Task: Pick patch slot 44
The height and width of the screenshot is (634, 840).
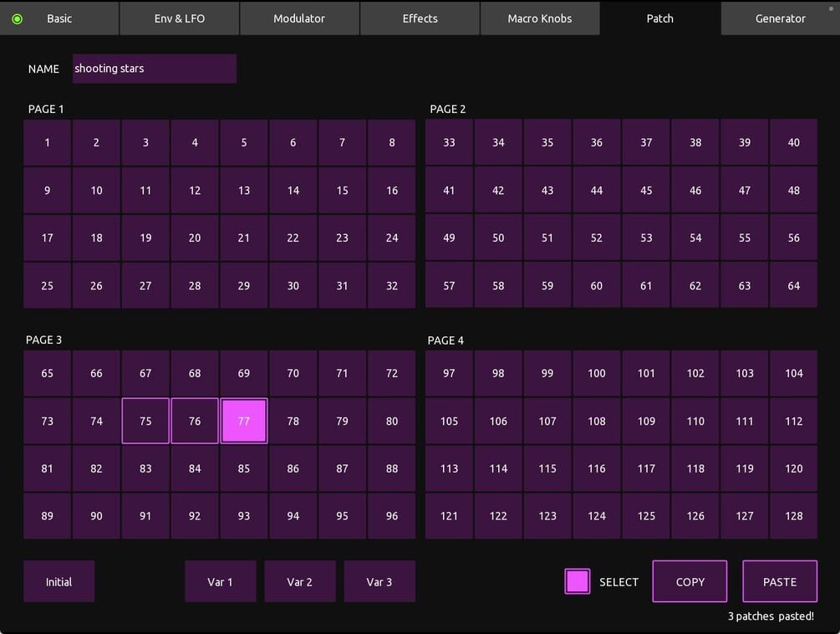Action: tap(596, 190)
